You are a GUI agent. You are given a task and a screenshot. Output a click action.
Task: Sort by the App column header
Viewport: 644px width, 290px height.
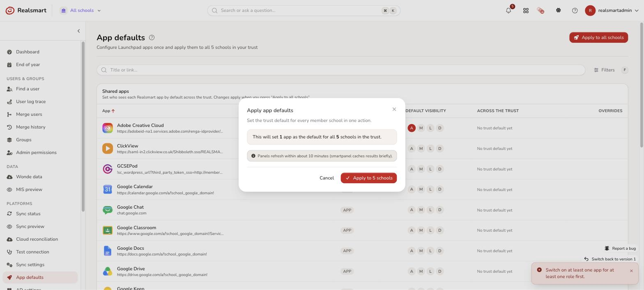pyautogui.click(x=108, y=110)
